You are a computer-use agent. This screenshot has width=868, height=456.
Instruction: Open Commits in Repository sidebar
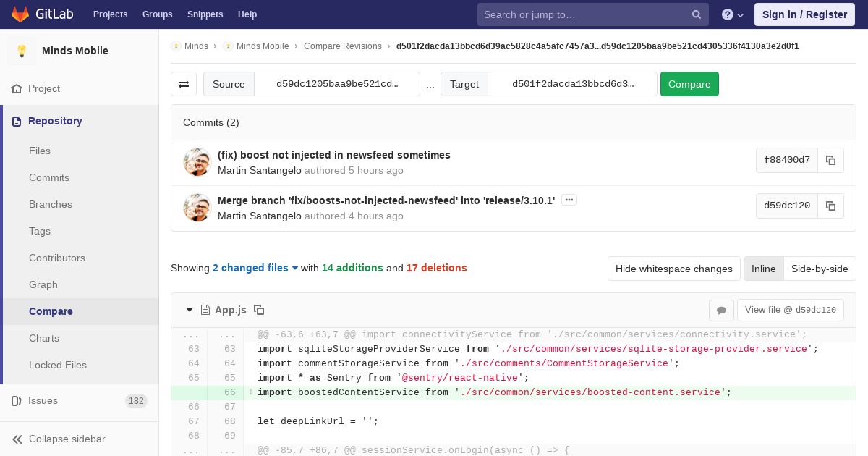click(x=49, y=177)
